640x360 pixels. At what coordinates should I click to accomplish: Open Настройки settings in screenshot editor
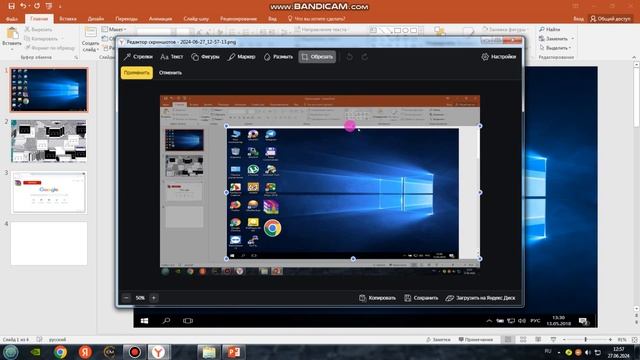[499, 57]
